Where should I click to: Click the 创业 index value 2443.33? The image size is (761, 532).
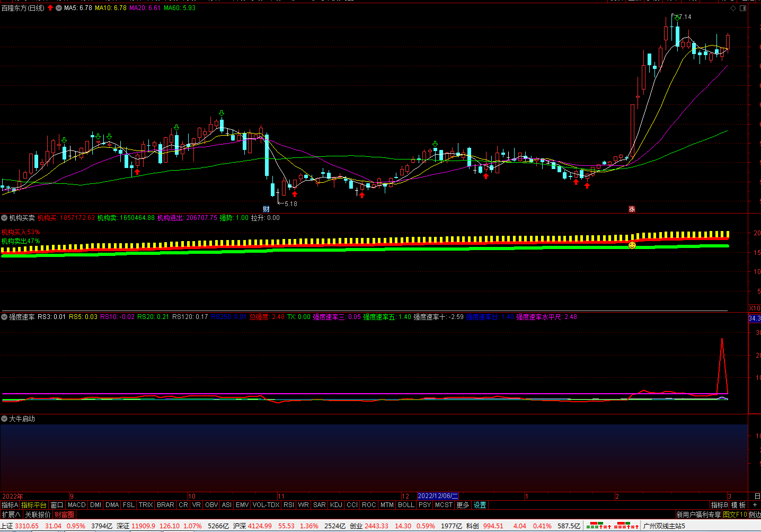click(376, 526)
